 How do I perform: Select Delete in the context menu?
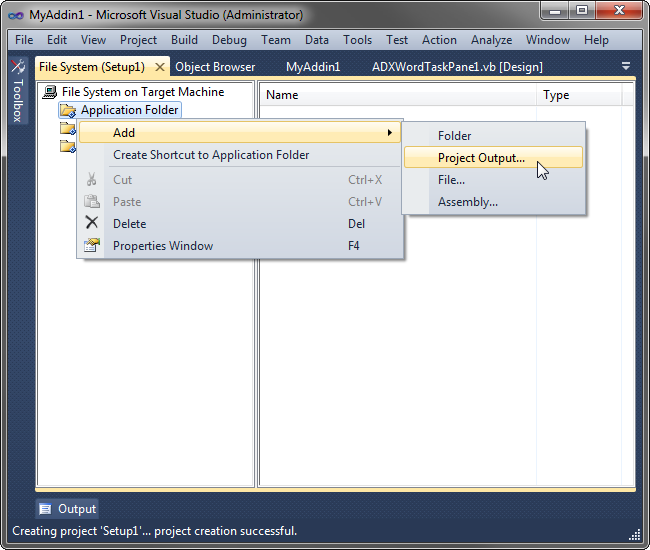click(240, 223)
